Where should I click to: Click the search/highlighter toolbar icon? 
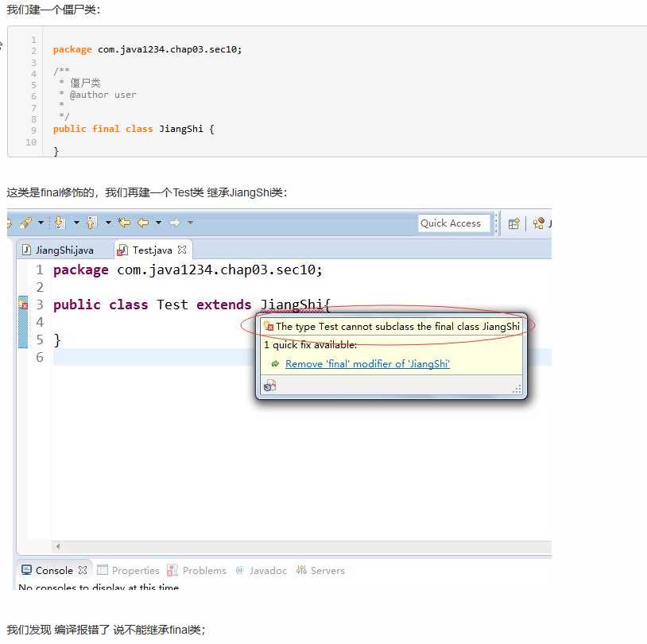(25, 223)
